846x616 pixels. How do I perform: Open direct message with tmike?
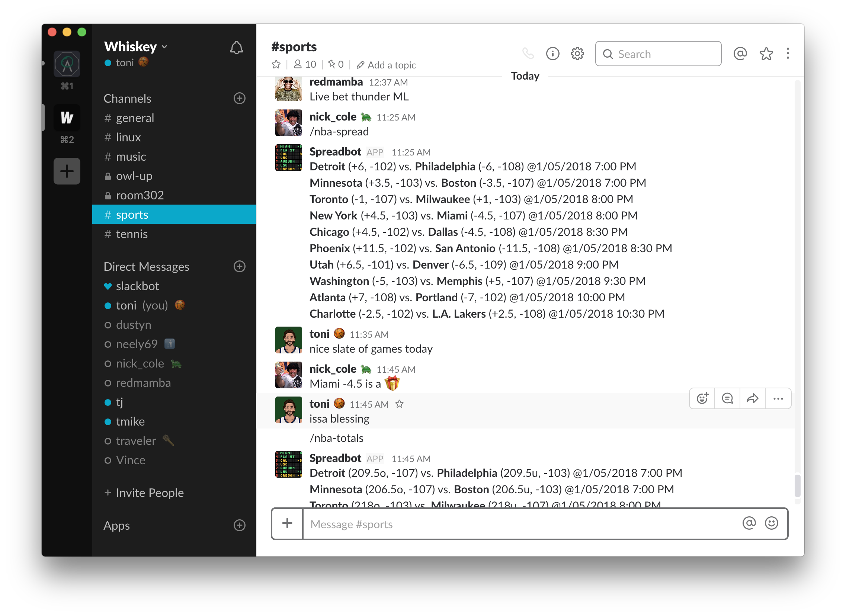[x=130, y=421]
